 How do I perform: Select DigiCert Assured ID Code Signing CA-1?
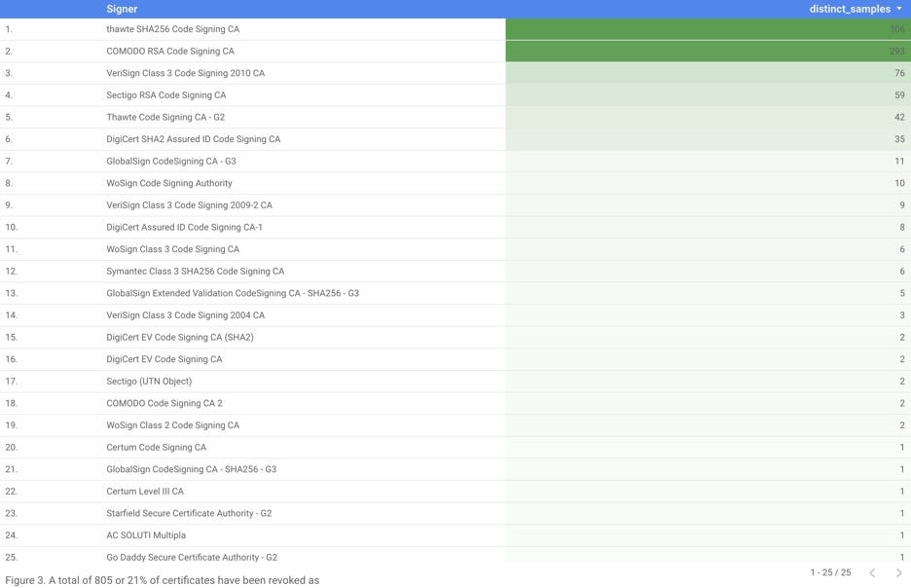click(x=184, y=227)
